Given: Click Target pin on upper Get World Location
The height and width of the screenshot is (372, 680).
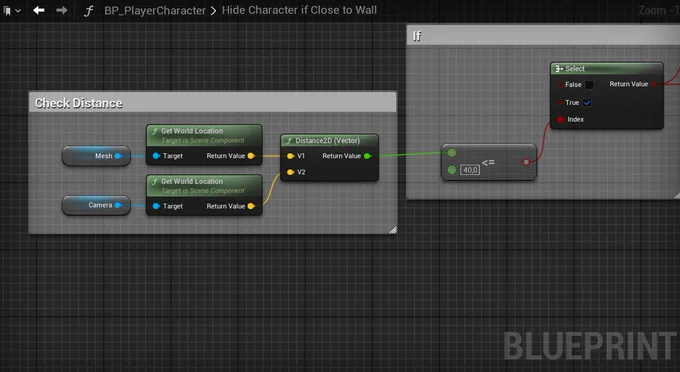Looking at the screenshot, I should [156, 156].
